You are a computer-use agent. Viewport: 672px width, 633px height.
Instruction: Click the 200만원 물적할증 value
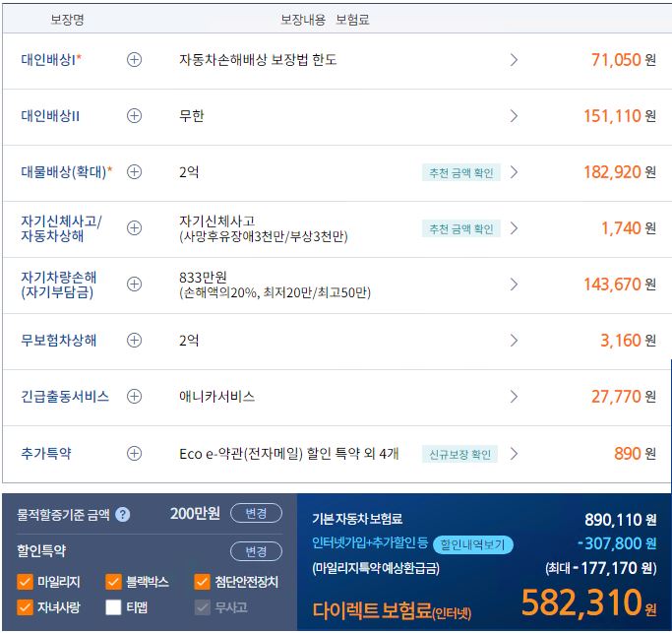[195, 513]
